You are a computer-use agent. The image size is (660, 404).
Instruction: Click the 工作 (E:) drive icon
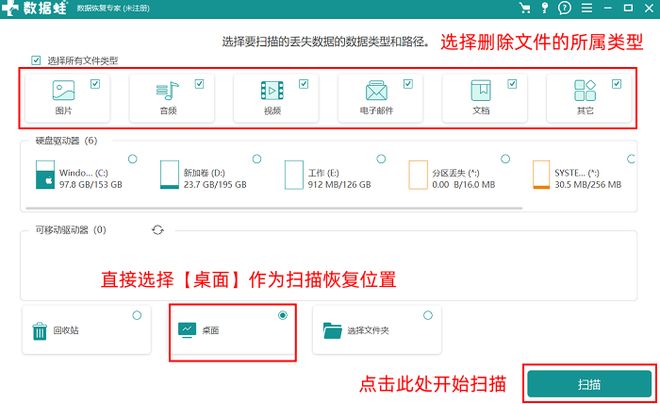pyautogui.click(x=293, y=175)
